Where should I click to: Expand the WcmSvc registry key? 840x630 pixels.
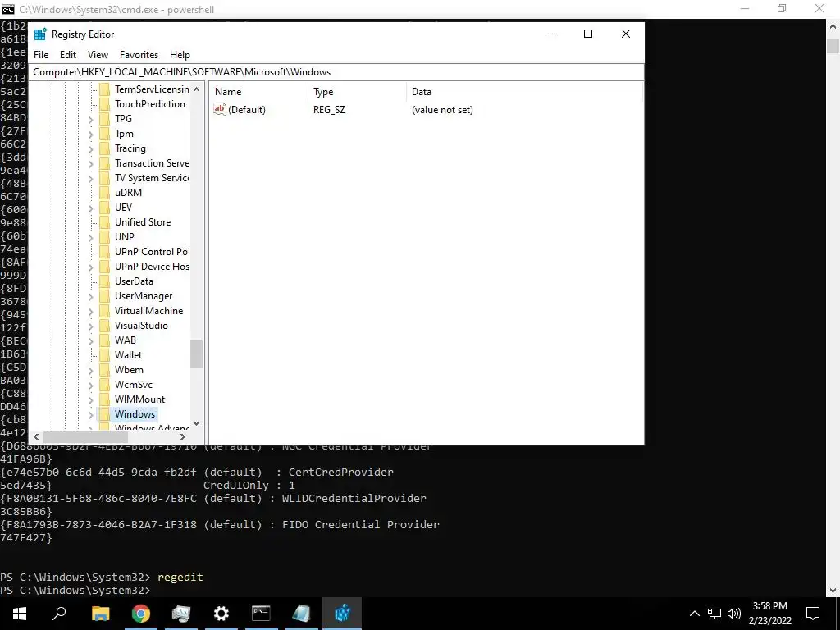(90, 385)
